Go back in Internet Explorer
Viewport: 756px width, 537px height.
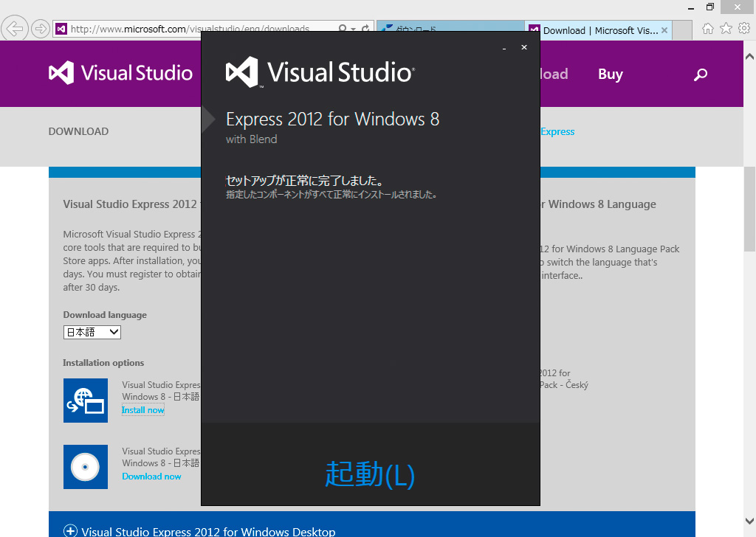click(15, 29)
